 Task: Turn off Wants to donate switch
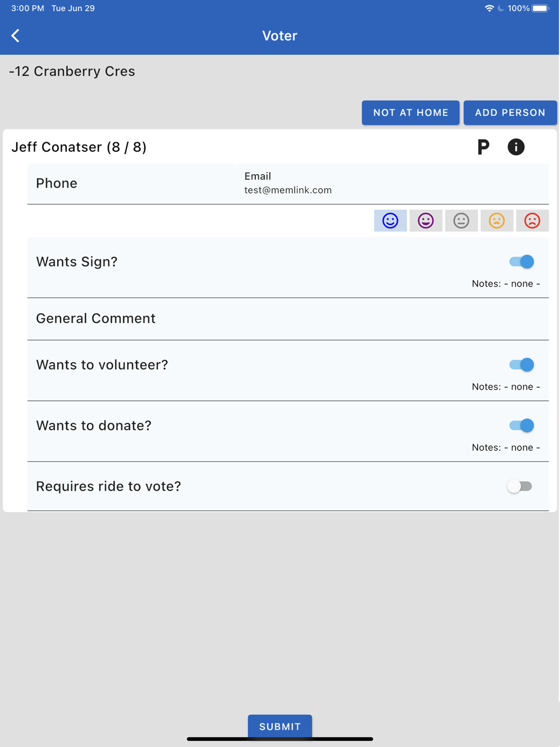pos(521,426)
